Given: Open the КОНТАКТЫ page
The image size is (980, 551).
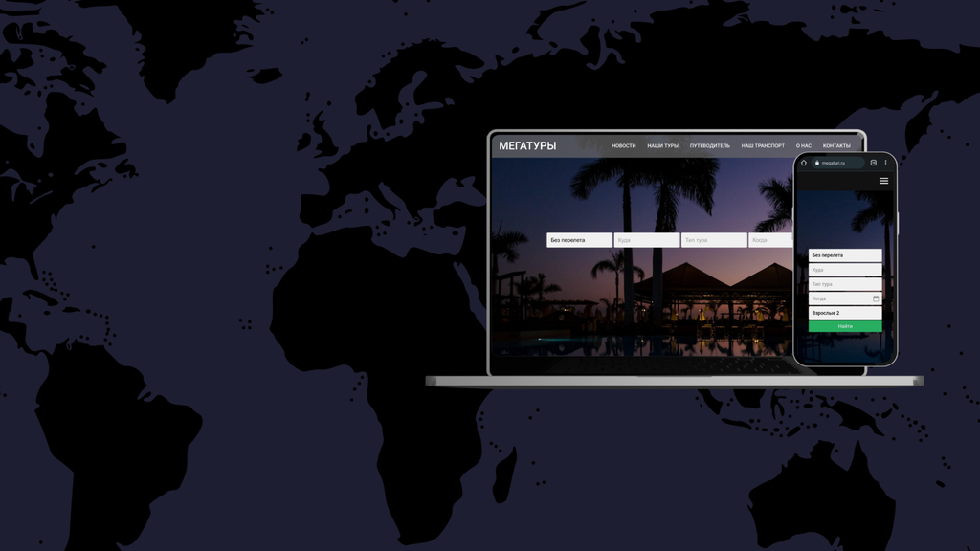Looking at the screenshot, I should pos(835,146).
